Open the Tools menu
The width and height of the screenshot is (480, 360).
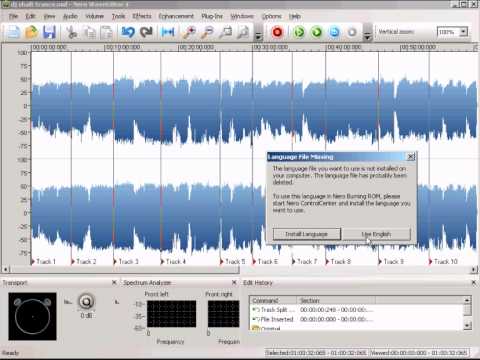tap(118, 16)
